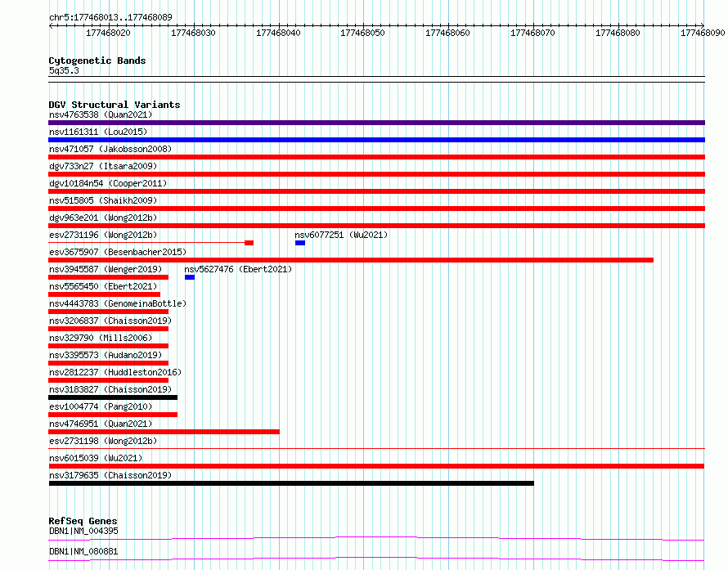Click nsv3183827 (Chaisson2019) label
The height and width of the screenshot is (570, 728).
pos(110,389)
